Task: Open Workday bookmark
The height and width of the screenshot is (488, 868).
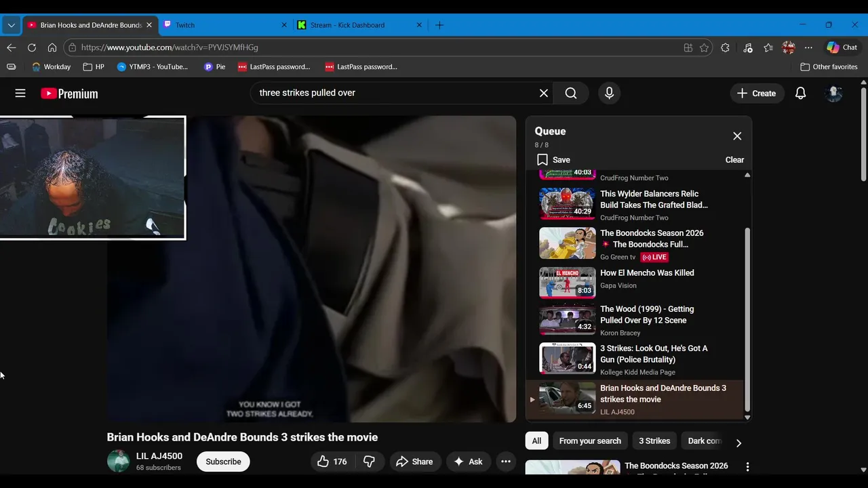Action: [51, 67]
